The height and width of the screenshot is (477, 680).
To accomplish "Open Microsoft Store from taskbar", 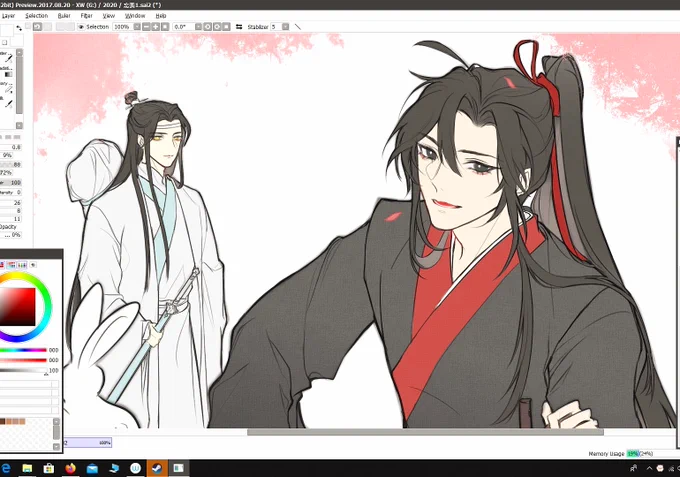I will [x=49, y=468].
